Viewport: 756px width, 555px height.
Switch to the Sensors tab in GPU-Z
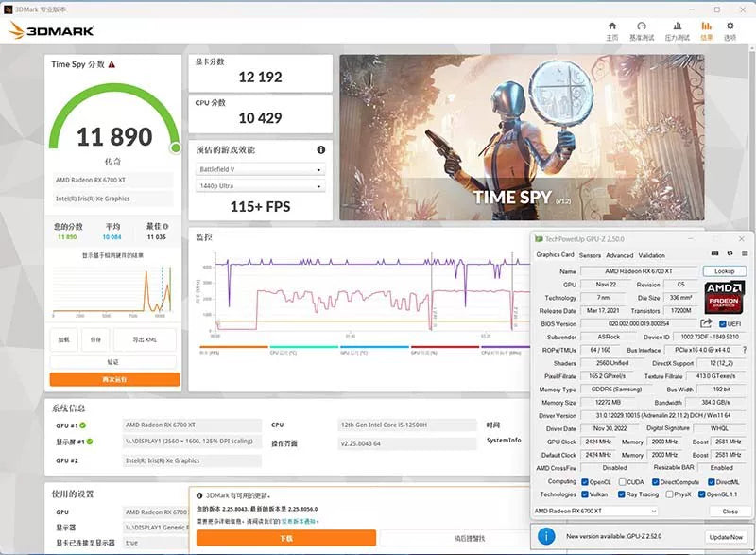(590, 255)
